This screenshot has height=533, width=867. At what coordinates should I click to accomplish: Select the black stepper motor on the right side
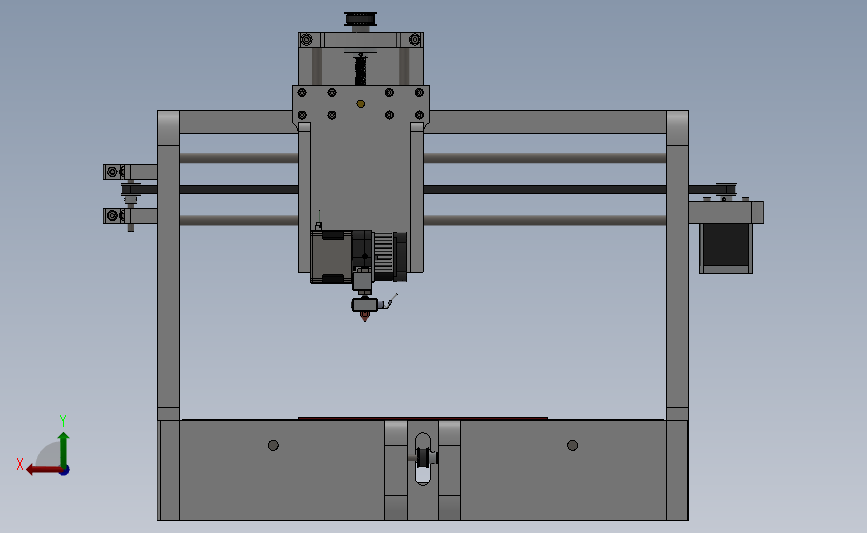click(x=725, y=247)
